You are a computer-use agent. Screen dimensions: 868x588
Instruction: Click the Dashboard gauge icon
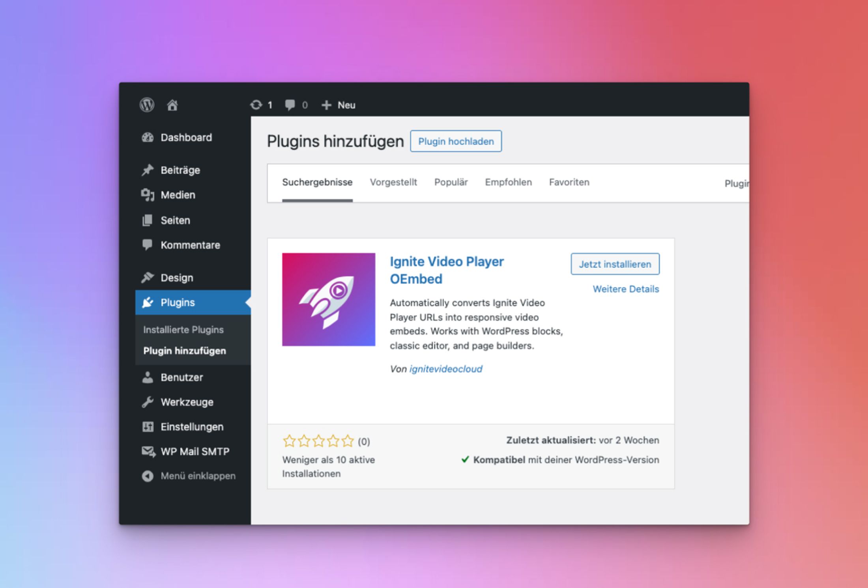coord(147,137)
